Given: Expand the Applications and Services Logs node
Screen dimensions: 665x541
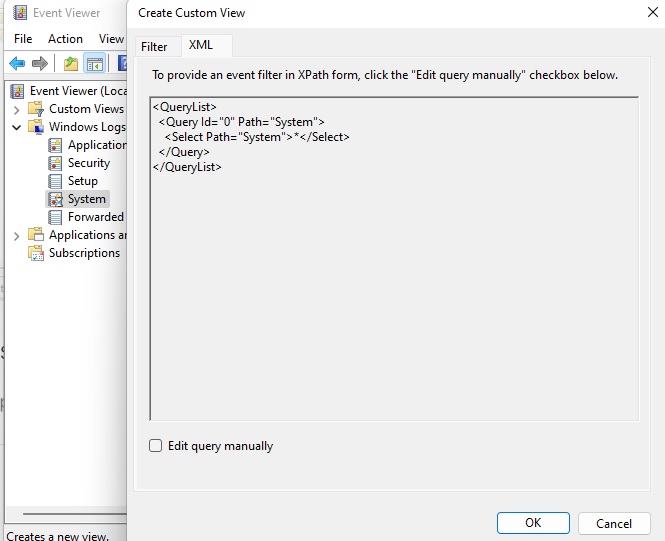Looking at the screenshot, I should (x=17, y=236).
